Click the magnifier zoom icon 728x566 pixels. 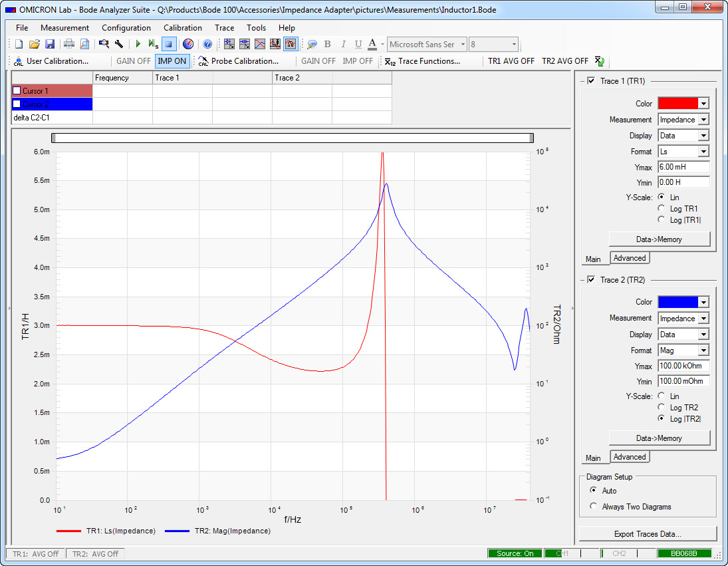click(x=312, y=44)
